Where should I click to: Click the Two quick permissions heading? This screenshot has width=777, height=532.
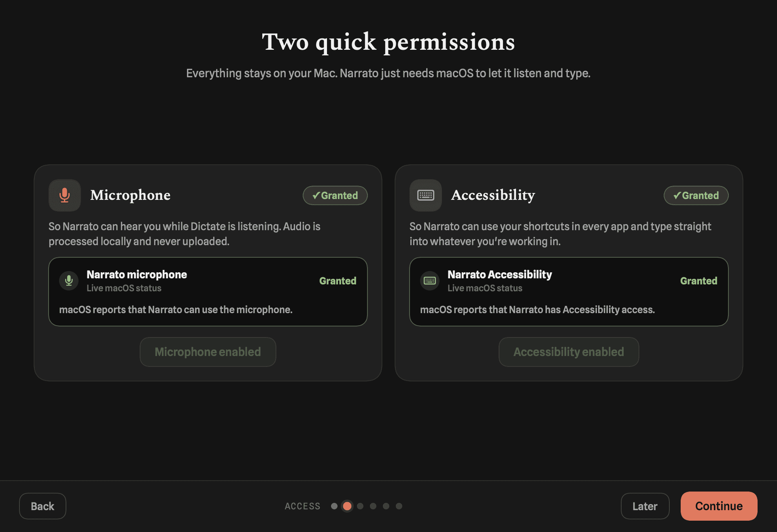point(388,42)
